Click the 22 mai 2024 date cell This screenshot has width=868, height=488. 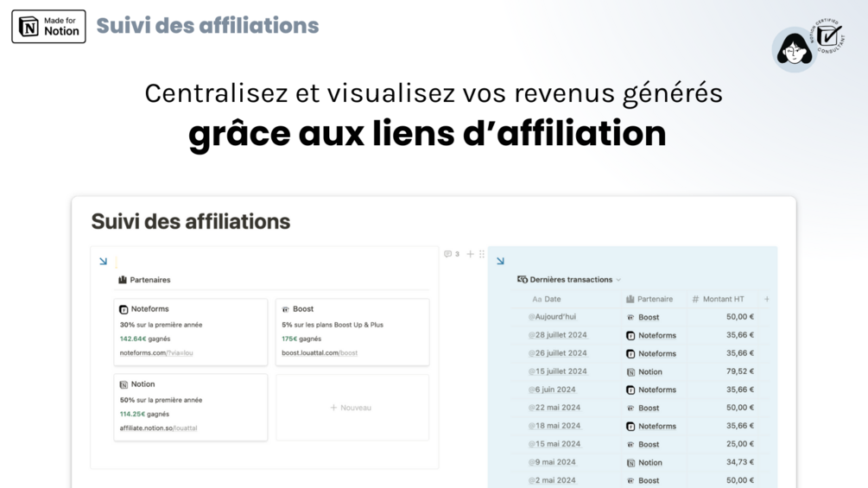click(554, 408)
